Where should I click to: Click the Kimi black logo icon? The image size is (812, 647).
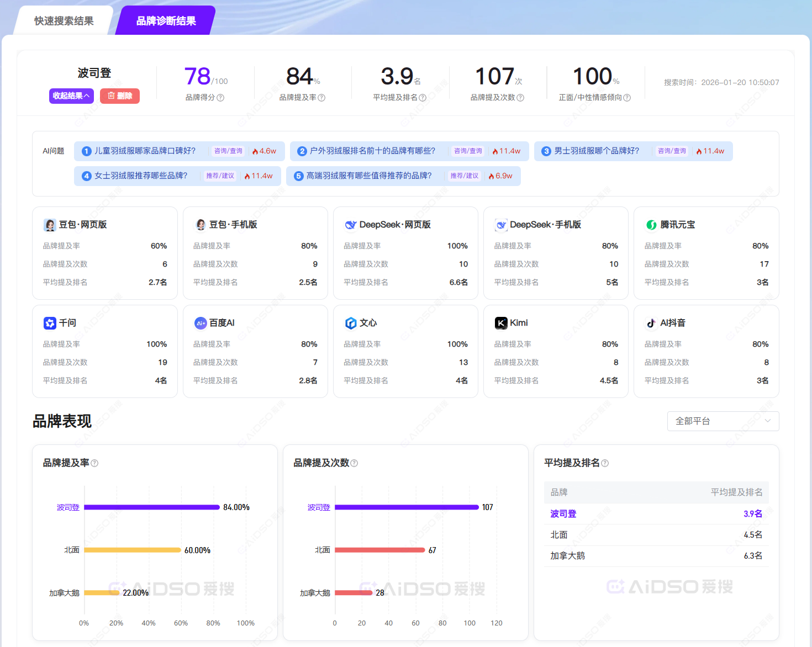[x=500, y=323]
